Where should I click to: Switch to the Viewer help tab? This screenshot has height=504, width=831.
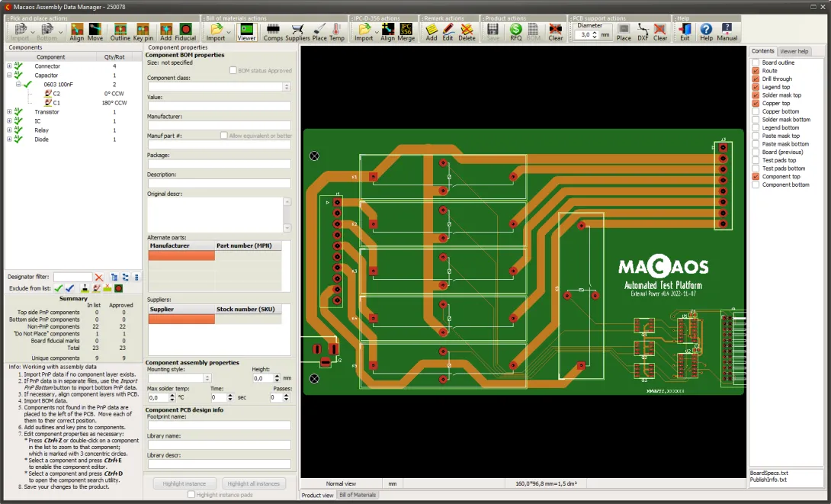pos(793,51)
